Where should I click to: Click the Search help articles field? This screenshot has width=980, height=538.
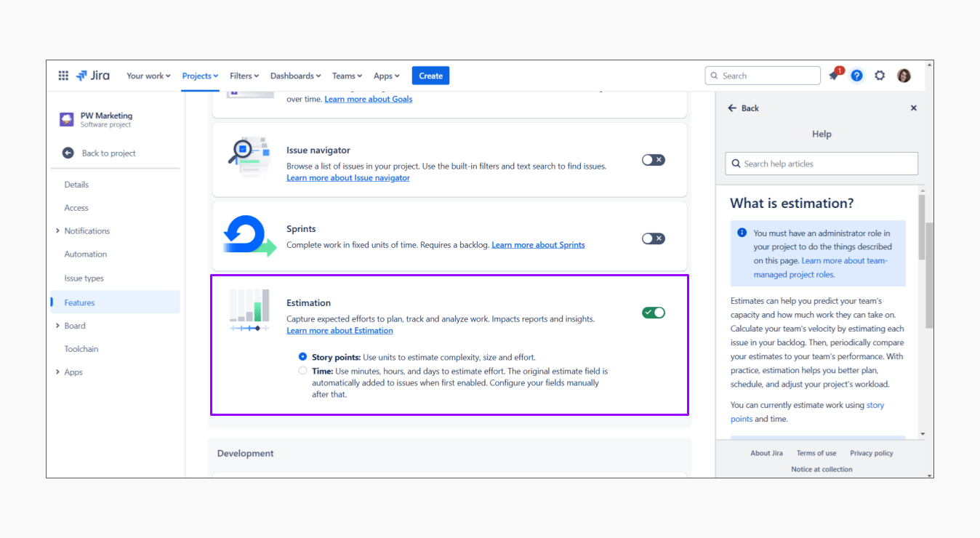click(822, 164)
